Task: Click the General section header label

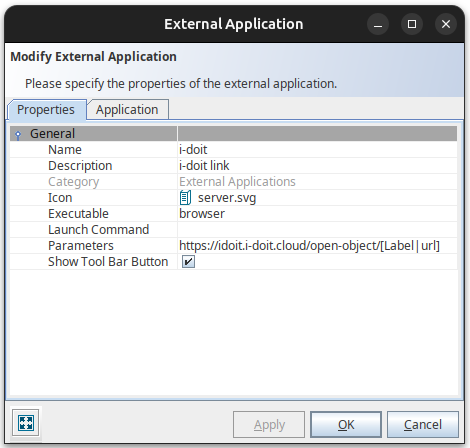Action: coord(52,134)
